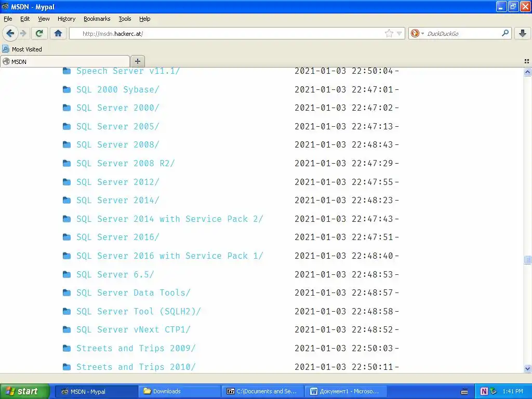
Task: Click the 1:41 PM system clock
Action: point(513,391)
